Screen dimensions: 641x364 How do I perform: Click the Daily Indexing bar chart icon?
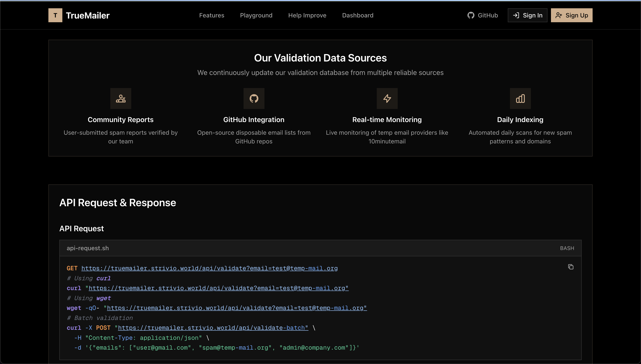[520, 98]
